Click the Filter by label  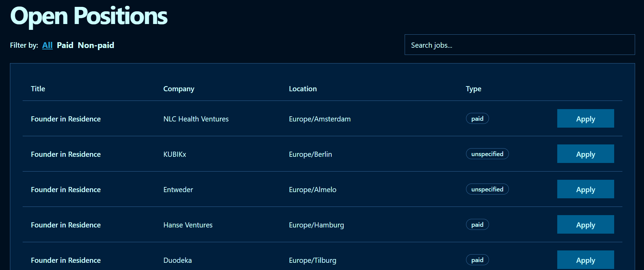24,45
